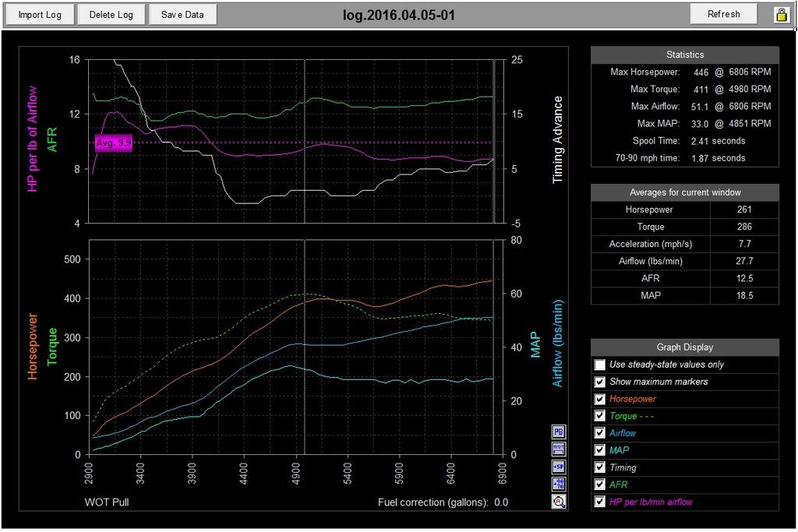Image resolution: width=798 pixels, height=532 pixels.
Task: Click the magnifier auto-zoom icon
Action: pyautogui.click(x=558, y=502)
